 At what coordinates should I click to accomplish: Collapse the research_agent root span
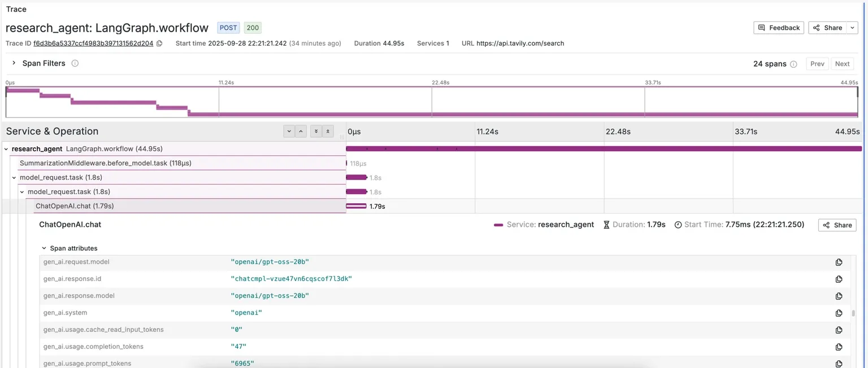tap(6, 149)
